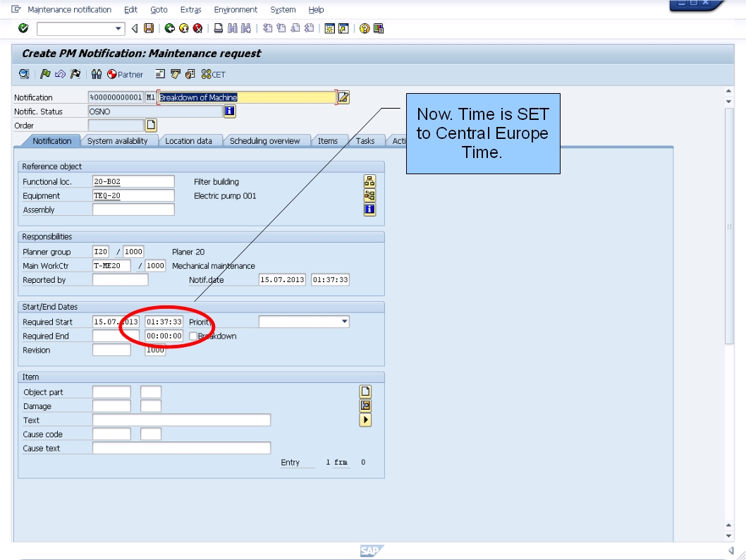Click the red Cancel icon

(197, 28)
